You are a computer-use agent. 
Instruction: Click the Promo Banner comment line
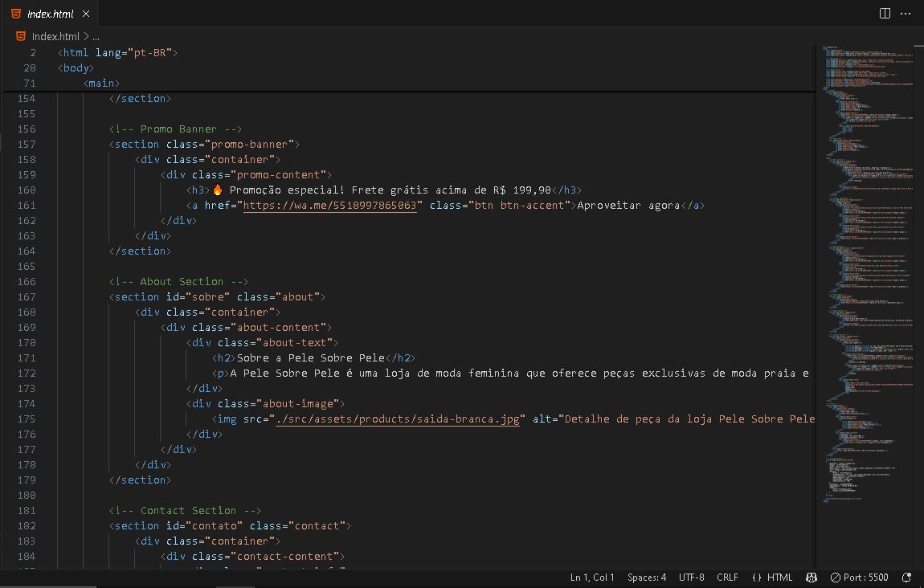(175, 129)
